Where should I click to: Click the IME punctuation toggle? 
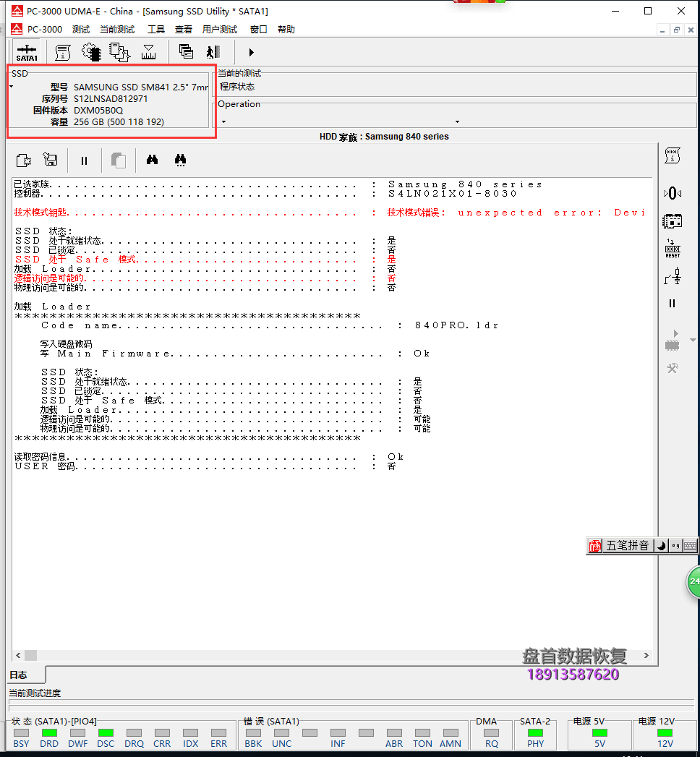675,546
